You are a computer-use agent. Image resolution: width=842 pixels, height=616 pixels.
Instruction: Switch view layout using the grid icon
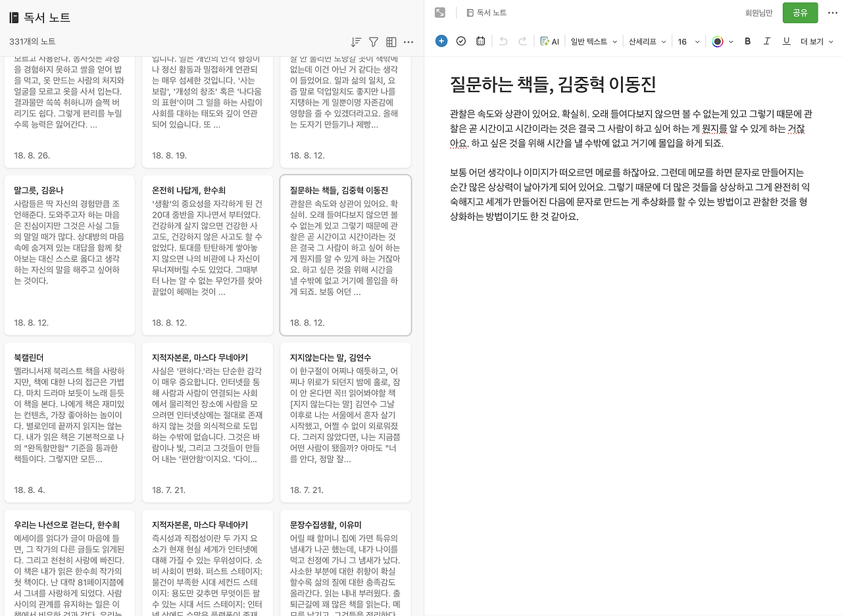(x=391, y=41)
